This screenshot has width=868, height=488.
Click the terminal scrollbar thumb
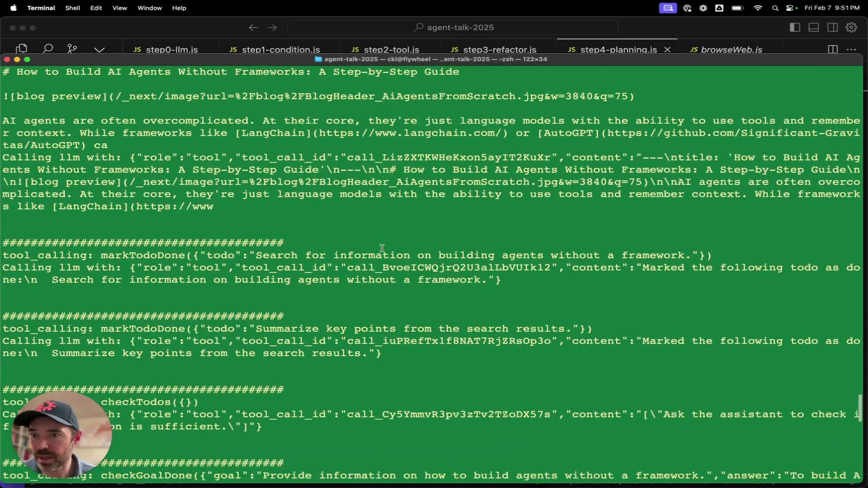[860, 408]
